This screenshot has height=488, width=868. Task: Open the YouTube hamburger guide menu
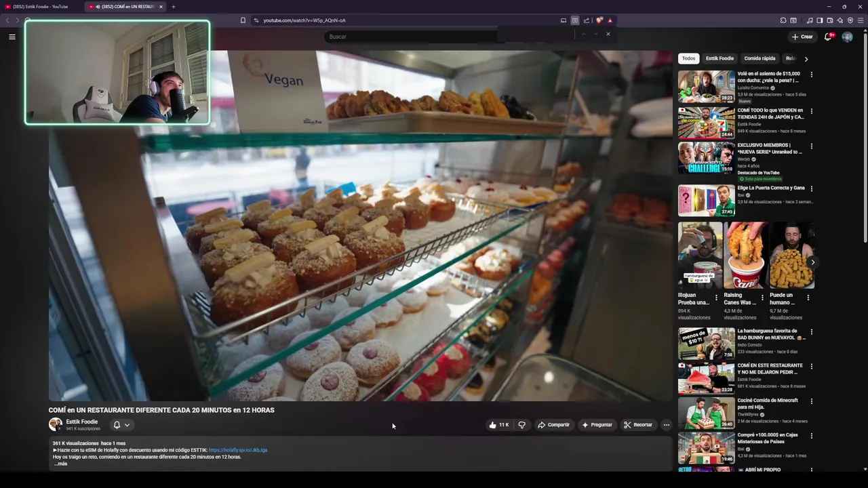(12, 37)
